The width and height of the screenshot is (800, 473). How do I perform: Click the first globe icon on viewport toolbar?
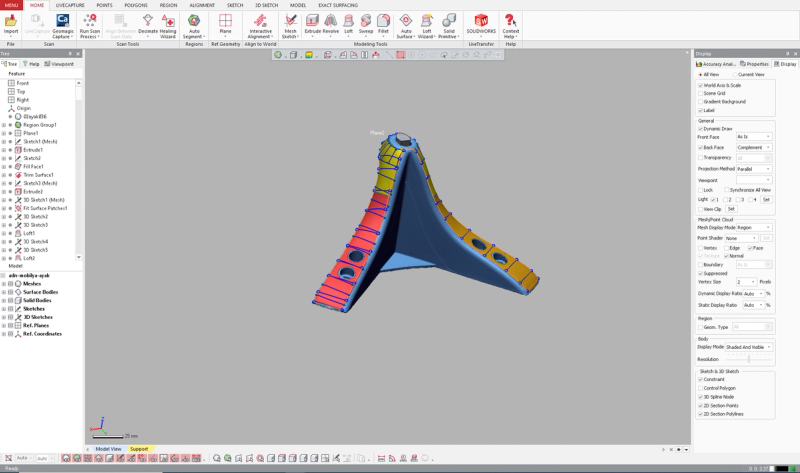click(x=278, y=55)
